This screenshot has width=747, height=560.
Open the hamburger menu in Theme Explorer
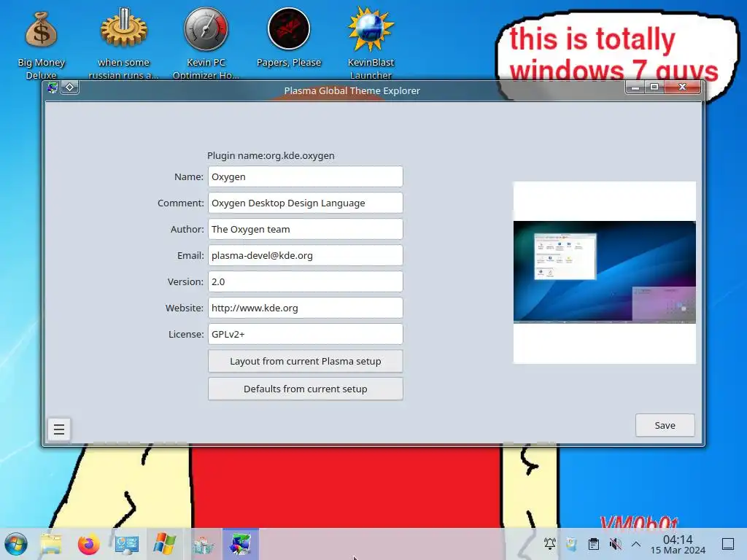click(x=59, y=429)
